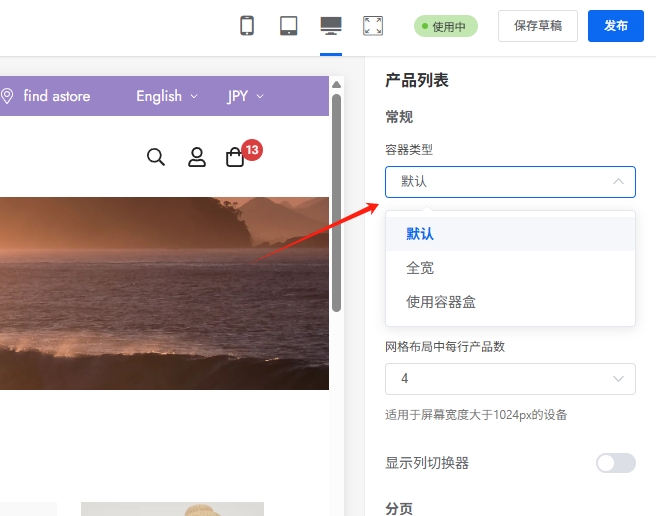Toggle 显示列切换器 switch
The height and width of the screenshot is (516, 656).
click(x=615, y=463)
